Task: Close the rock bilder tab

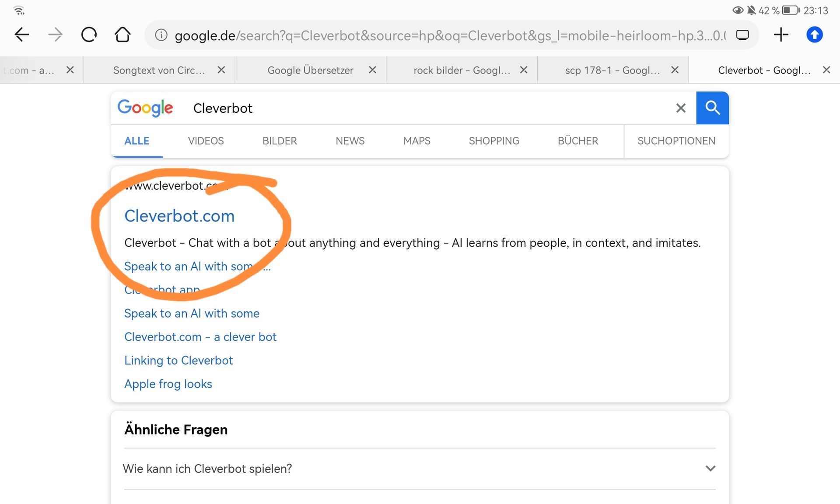Action: click(x=524, y=70)
